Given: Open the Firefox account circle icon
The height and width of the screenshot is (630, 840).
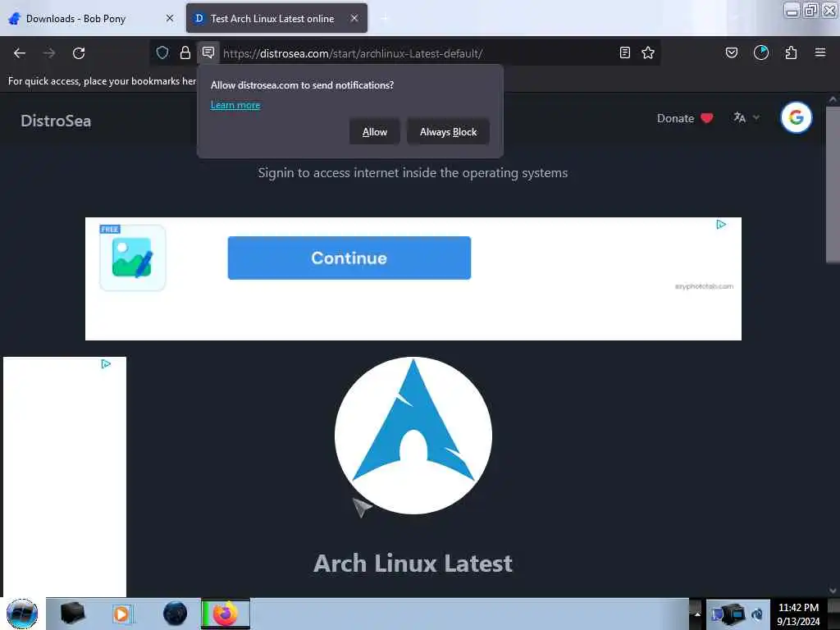Looking at the screenshot, I should click(761, 52).
